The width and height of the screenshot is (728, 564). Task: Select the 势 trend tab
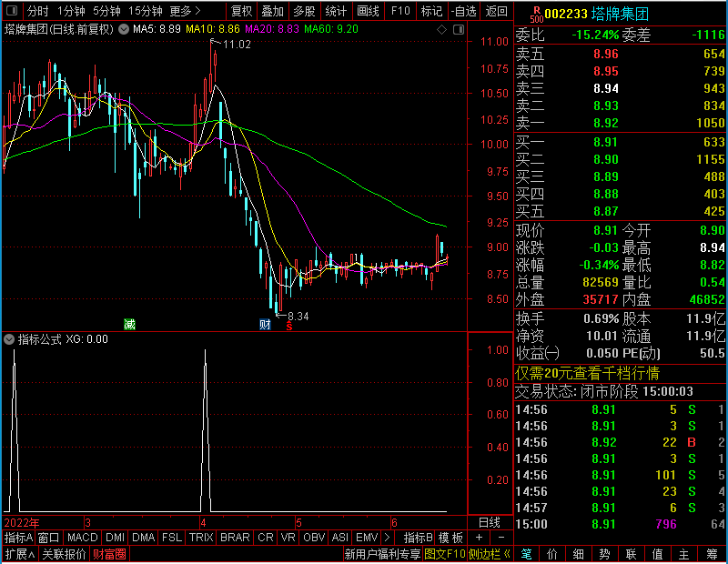604,554
